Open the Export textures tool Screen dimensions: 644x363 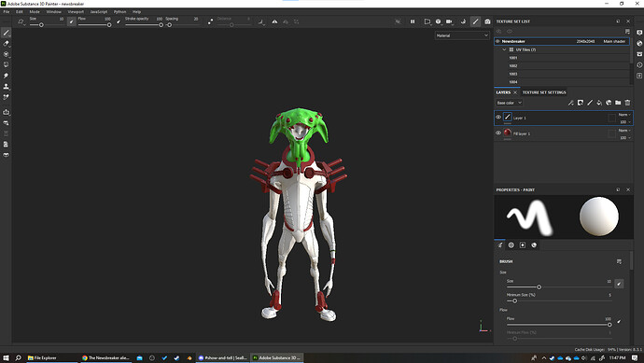(7, 112)
